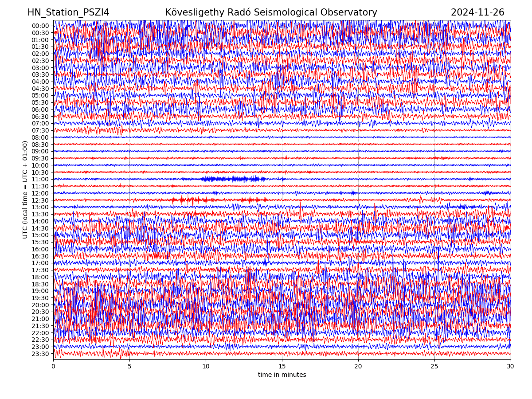Click the HN_Station_PSZI4 station label
Viewport: 532px width, 399px height.
tap(68, 12)
